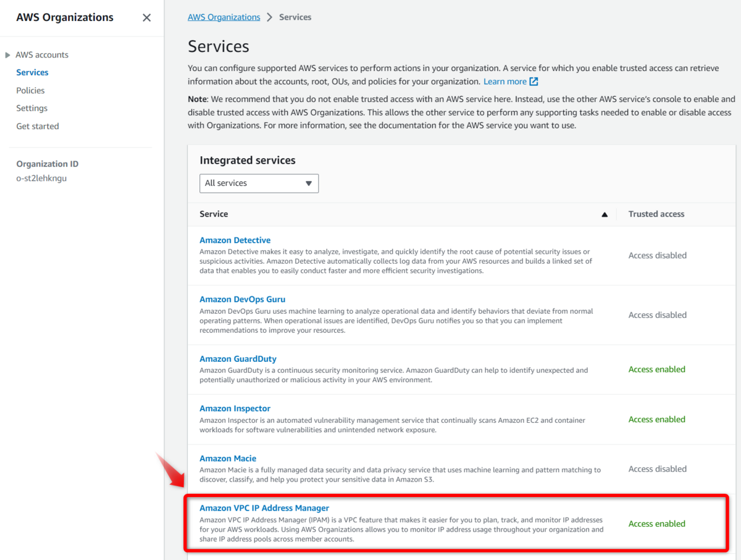Click the Amazon Macie description text

click(x=400, y=474)
